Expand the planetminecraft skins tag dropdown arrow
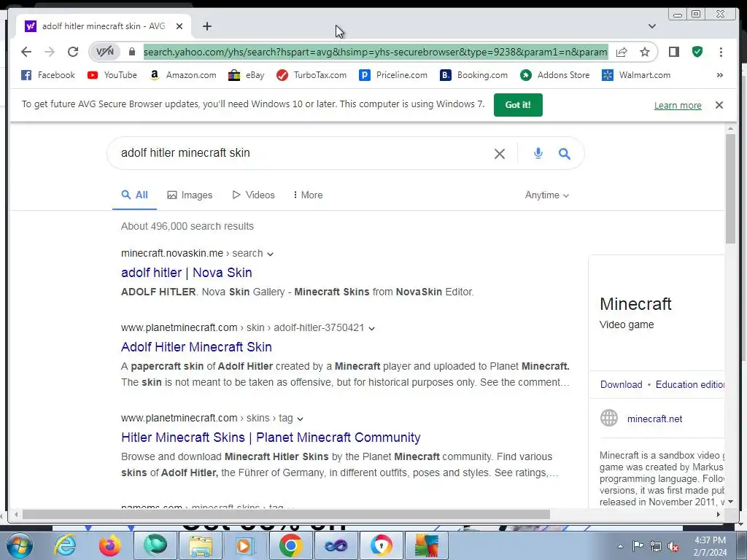 [300, 419]
